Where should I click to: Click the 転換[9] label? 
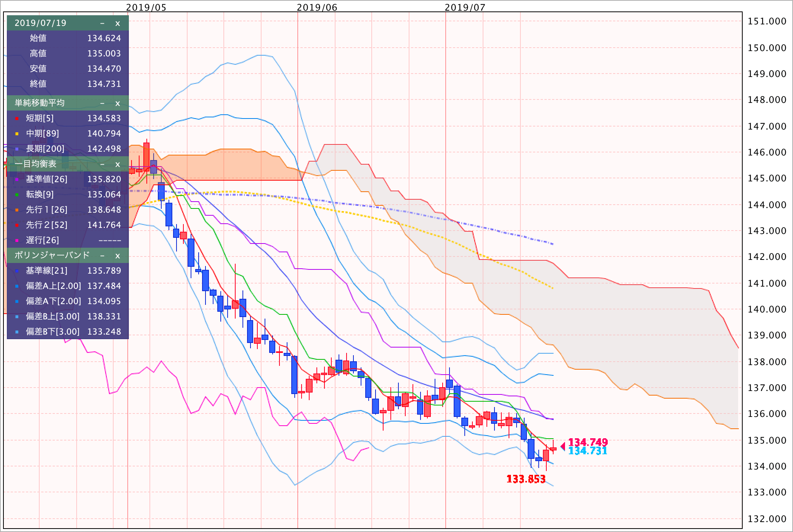tap(40, 194)
